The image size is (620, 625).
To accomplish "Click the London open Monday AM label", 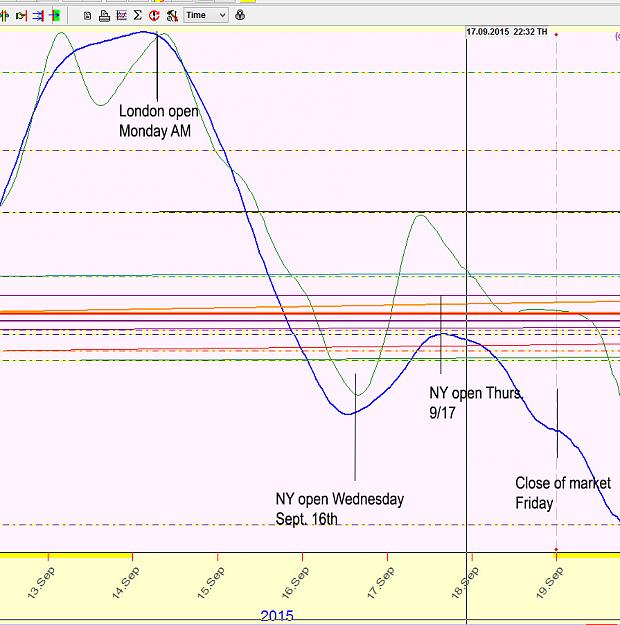I will pyautogui.click(x=159, y=121).
